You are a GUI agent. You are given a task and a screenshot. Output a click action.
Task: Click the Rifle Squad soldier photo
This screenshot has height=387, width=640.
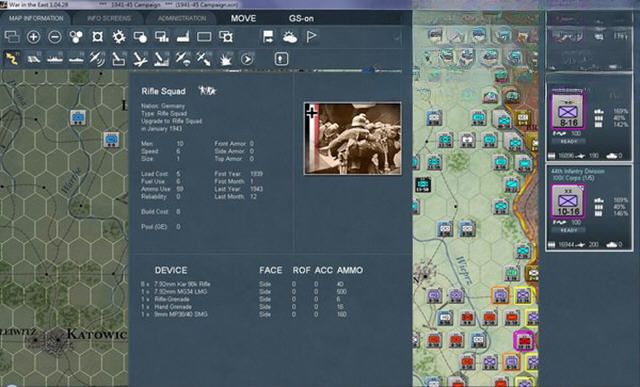[x=353, y=138]
